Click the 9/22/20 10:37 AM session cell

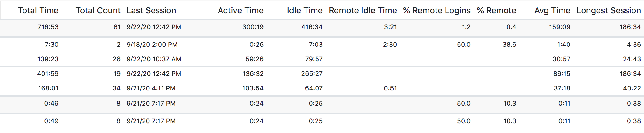point(154,59)
